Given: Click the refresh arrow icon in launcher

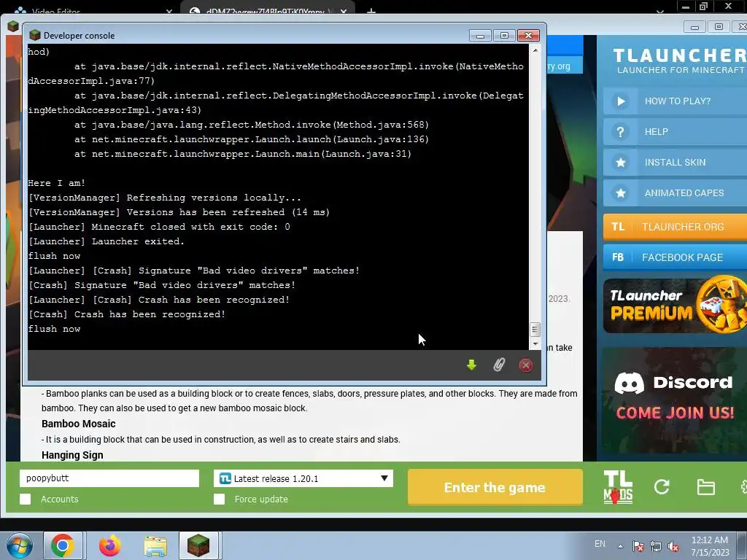Looking at the screenshot, I should tap(662, 486).
